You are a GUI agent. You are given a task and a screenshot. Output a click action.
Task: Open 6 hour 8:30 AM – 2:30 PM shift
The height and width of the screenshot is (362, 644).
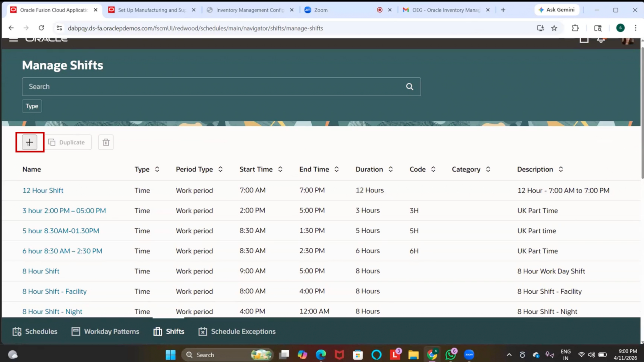pyautogui.click(x=62, y=251)
